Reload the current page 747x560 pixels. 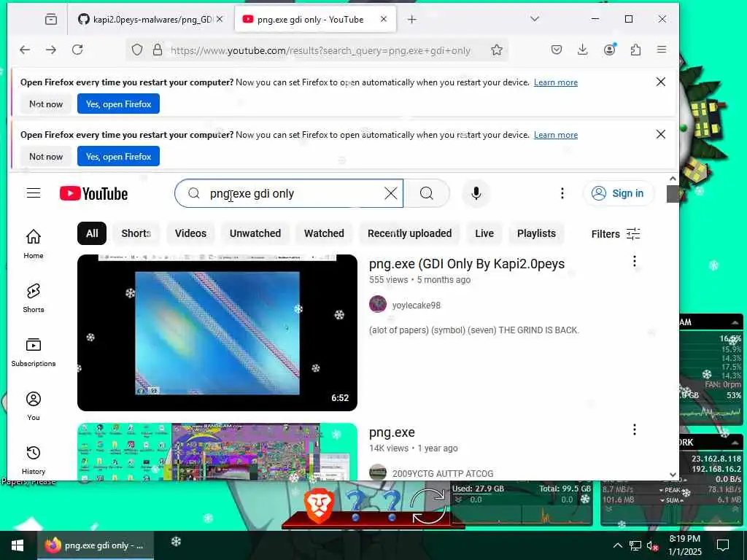(x=77, y=50)
